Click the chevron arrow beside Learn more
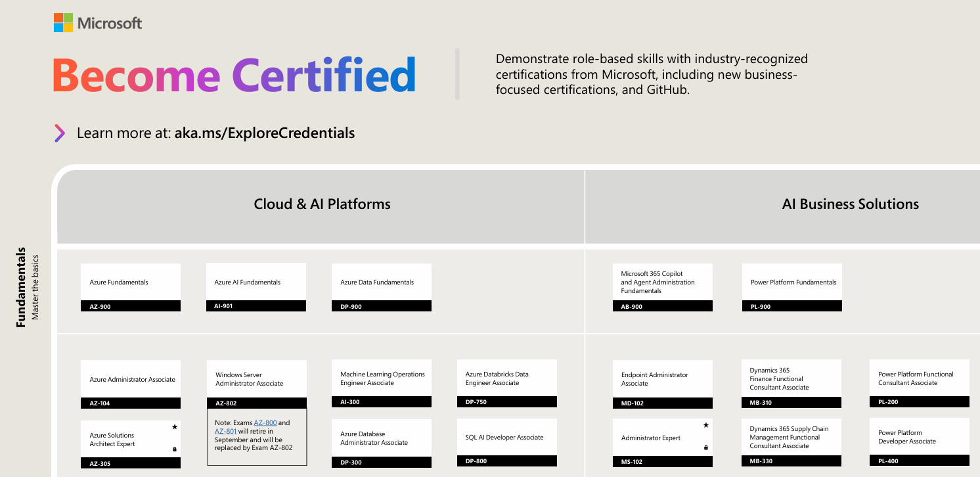This screenshot has height=477, width=980. pos(60,133)
